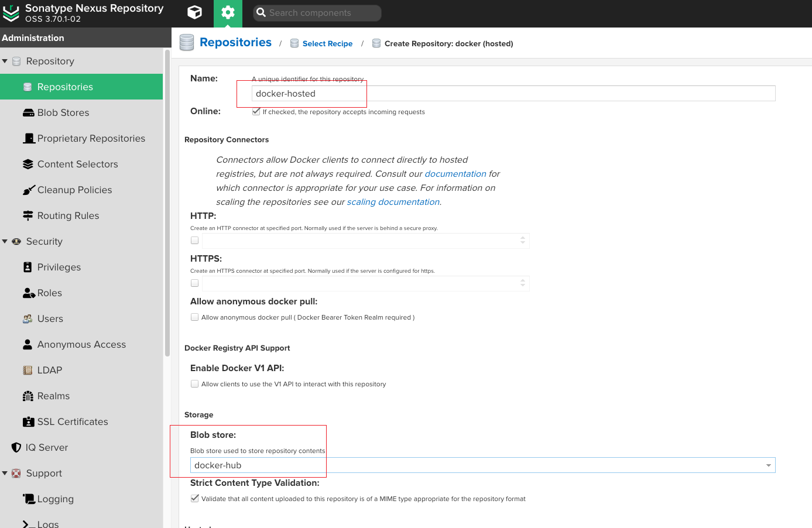Enable the HTTPS connector checkbox
The width and height of the screenshot is (812, 528).
pos(194,283)
